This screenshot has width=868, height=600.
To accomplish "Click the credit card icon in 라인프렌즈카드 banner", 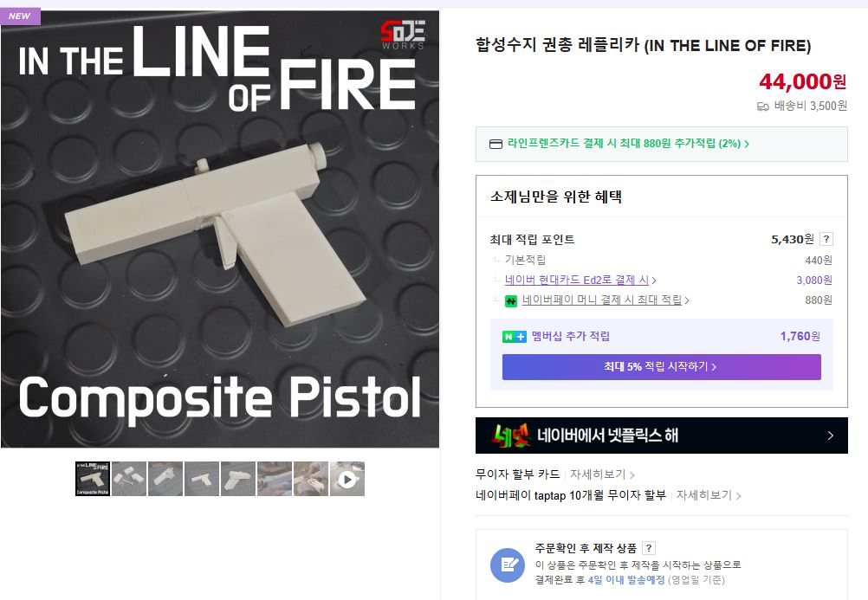I will (x=496, y=144).
